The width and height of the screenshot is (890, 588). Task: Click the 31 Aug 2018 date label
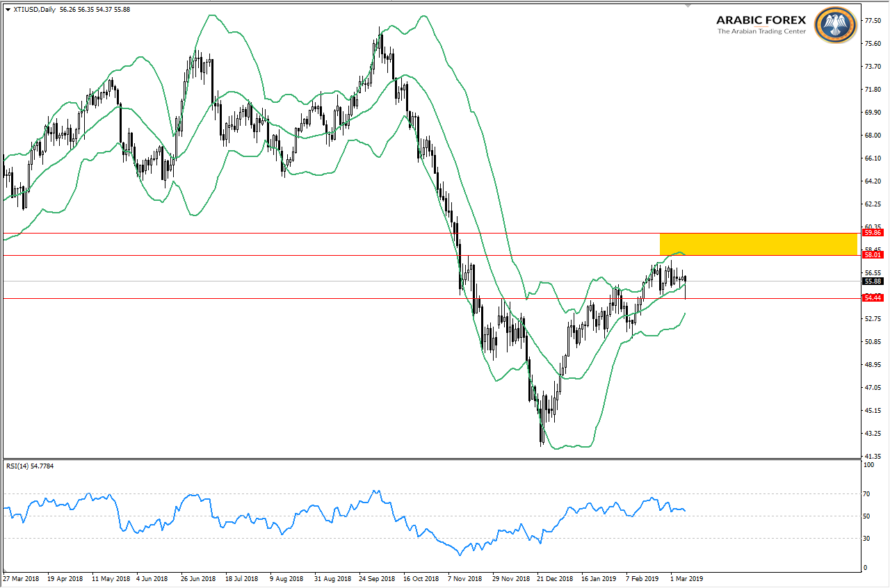[332, 578]
